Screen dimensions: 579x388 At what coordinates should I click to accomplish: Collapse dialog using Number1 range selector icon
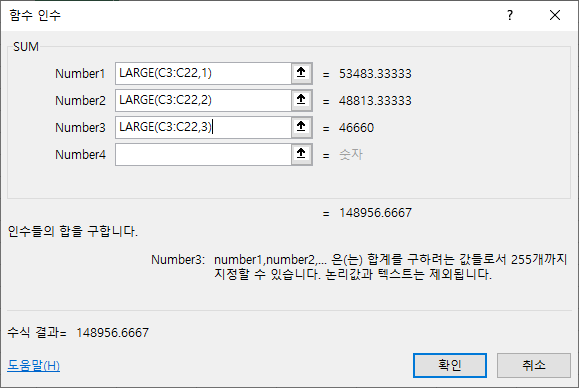pos(301,73)
